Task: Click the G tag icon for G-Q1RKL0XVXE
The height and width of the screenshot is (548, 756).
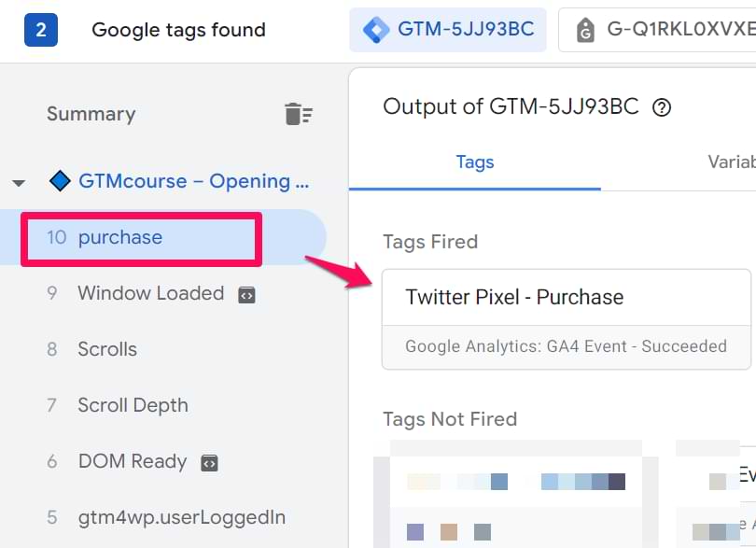Action: pyautogui.click(x=585, y=30)
